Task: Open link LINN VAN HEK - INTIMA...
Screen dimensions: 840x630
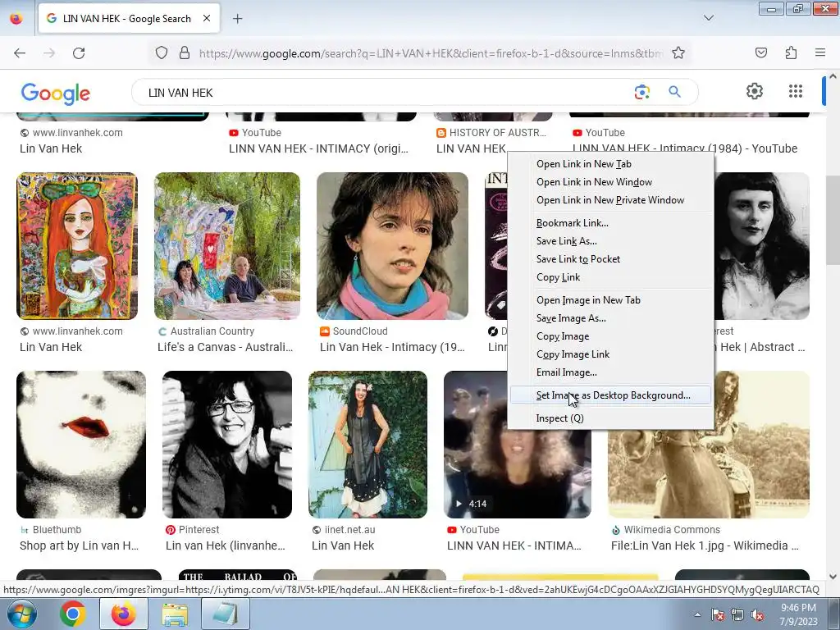Action: point(514,546)
